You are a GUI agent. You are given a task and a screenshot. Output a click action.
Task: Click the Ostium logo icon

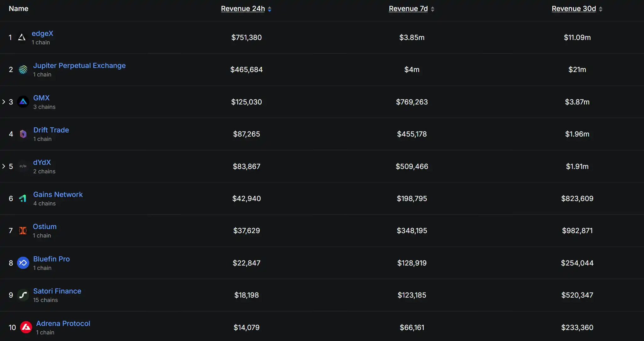[23, 231]
